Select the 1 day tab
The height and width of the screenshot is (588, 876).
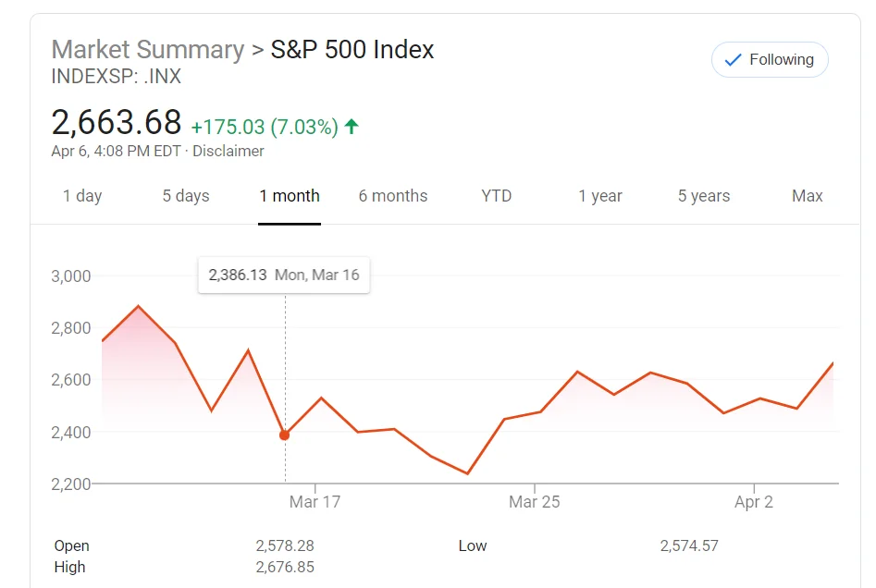click(x=82, y=196)
